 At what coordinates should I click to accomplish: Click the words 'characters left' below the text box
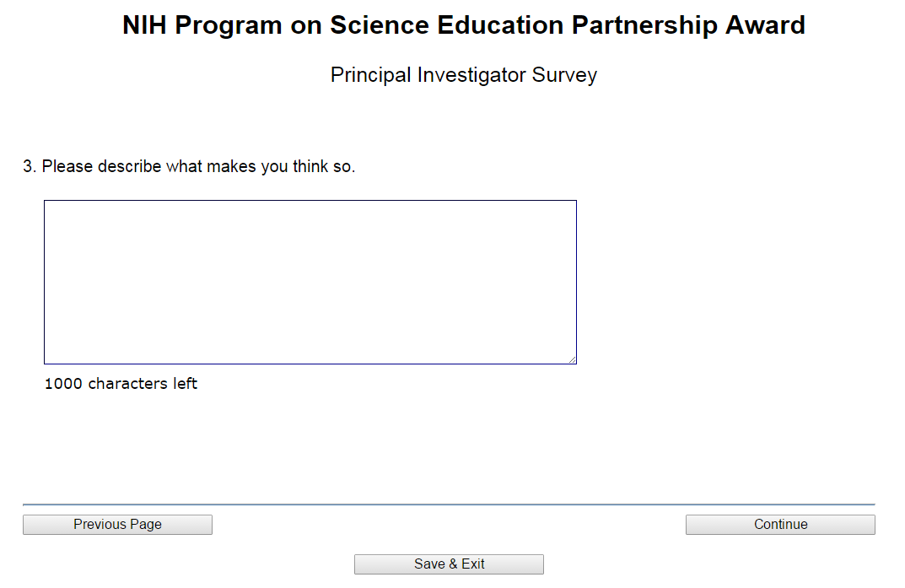[143, 384]
